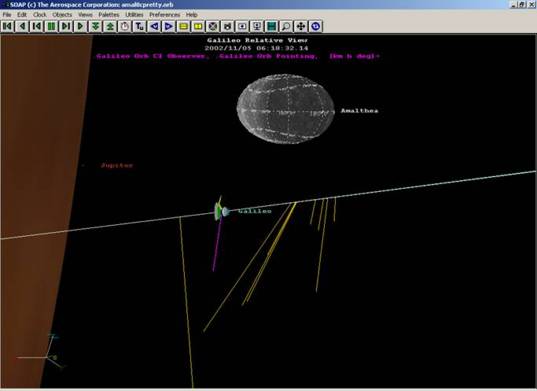
Task: Click the Amalthea moon model
Action: click(286, 109)
